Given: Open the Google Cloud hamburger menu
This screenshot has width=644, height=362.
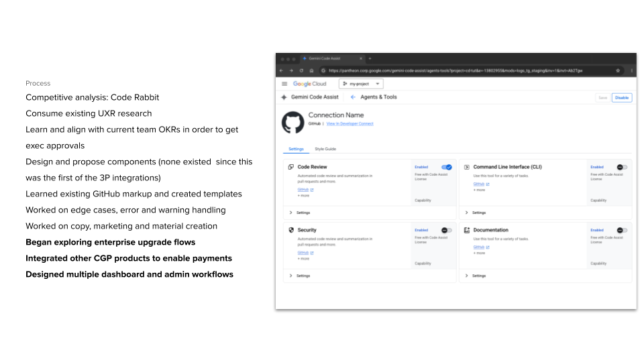Looking at the screenshot, I should [x=284, y=84].
